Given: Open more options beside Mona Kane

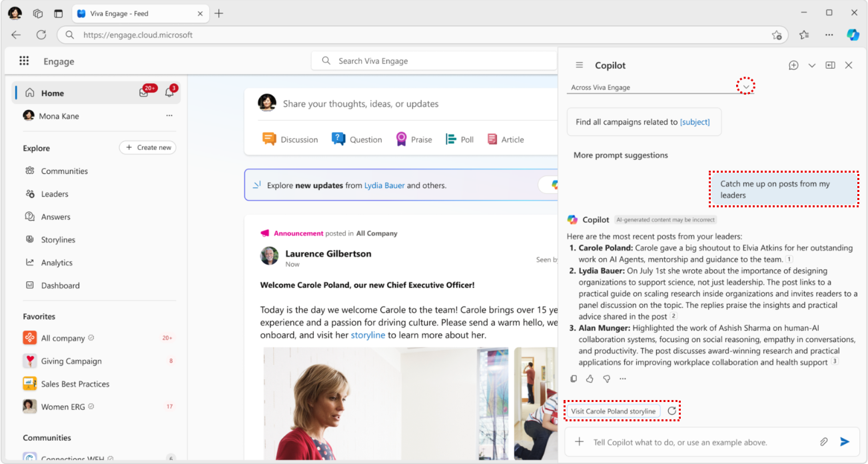Looking at the screenshot, I should click(169, 116).
